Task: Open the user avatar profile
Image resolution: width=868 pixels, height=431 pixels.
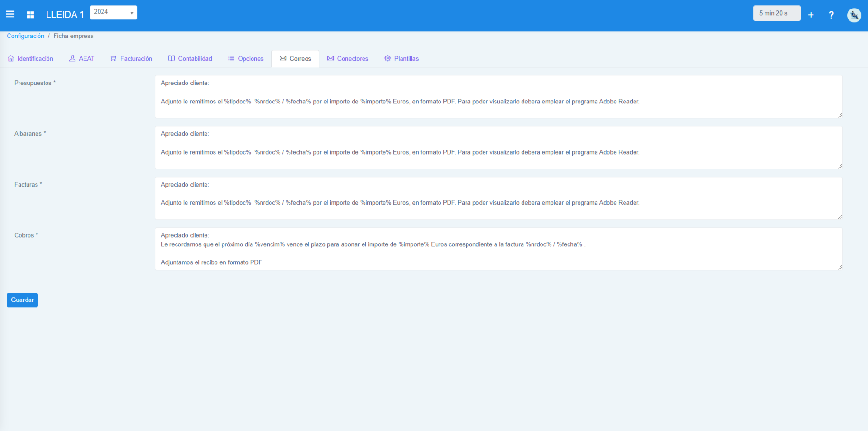Action: [x=854, y=15]
